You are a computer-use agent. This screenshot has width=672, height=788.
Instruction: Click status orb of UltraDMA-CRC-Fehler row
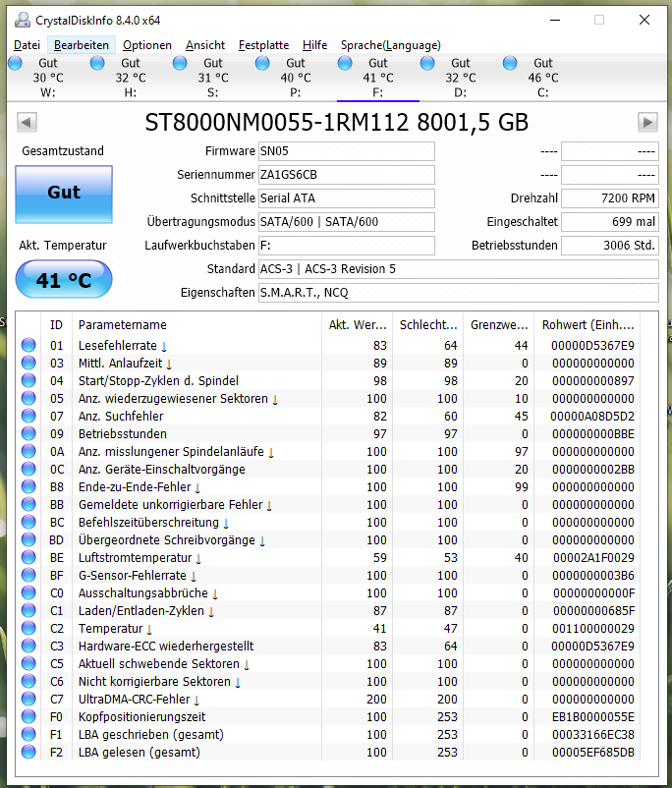point(28,699)
